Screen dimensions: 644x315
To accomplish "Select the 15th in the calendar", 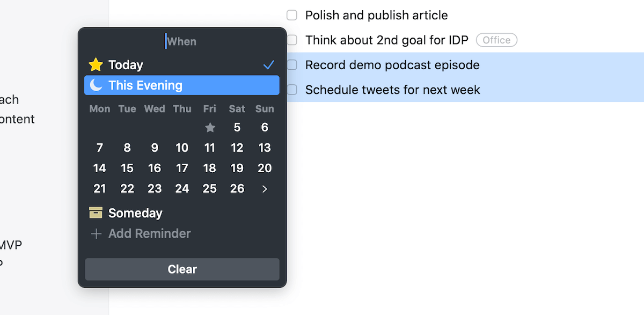I will point(127,168).
